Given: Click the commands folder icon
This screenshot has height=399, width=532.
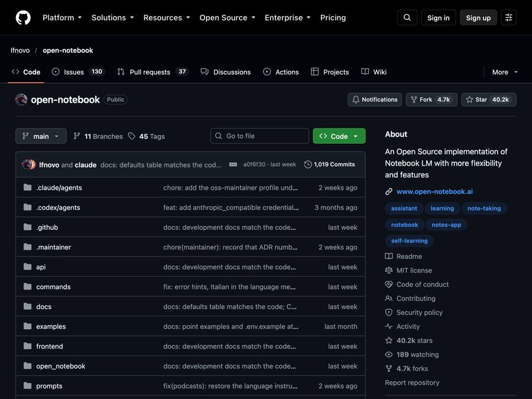Looking at the screenshot, I should click(x=27, y=287).
